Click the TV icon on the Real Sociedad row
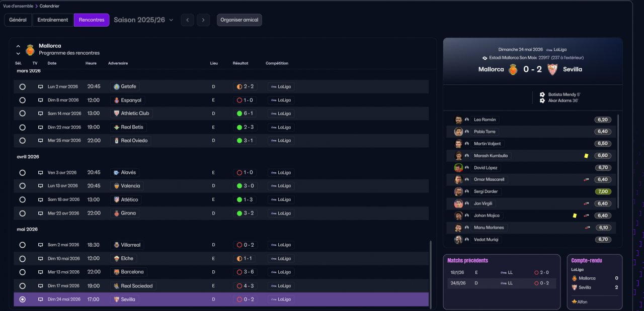This screenshot has width=644, height=311. 40,286
